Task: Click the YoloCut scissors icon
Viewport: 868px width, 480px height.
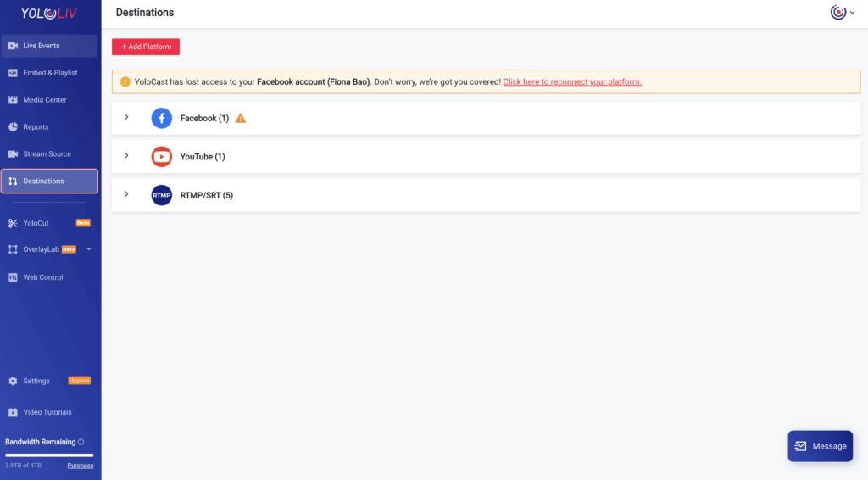Action: 13,223
